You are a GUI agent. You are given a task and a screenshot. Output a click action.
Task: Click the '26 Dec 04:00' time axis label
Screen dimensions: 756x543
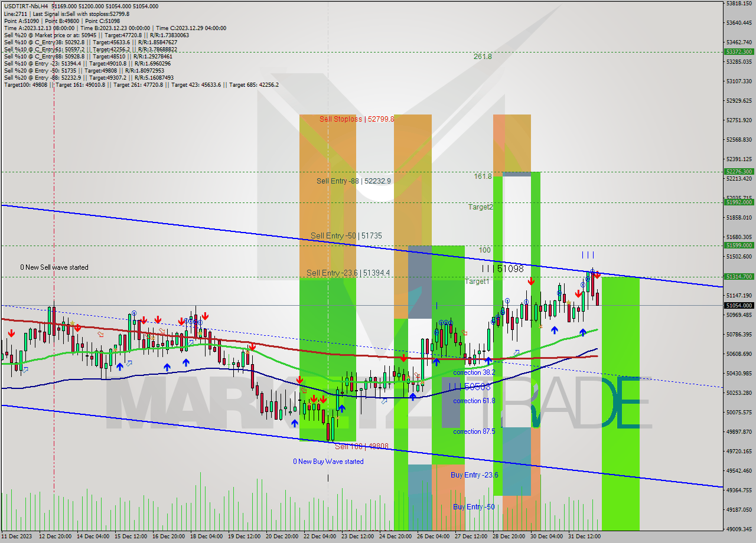coord(434,537)
